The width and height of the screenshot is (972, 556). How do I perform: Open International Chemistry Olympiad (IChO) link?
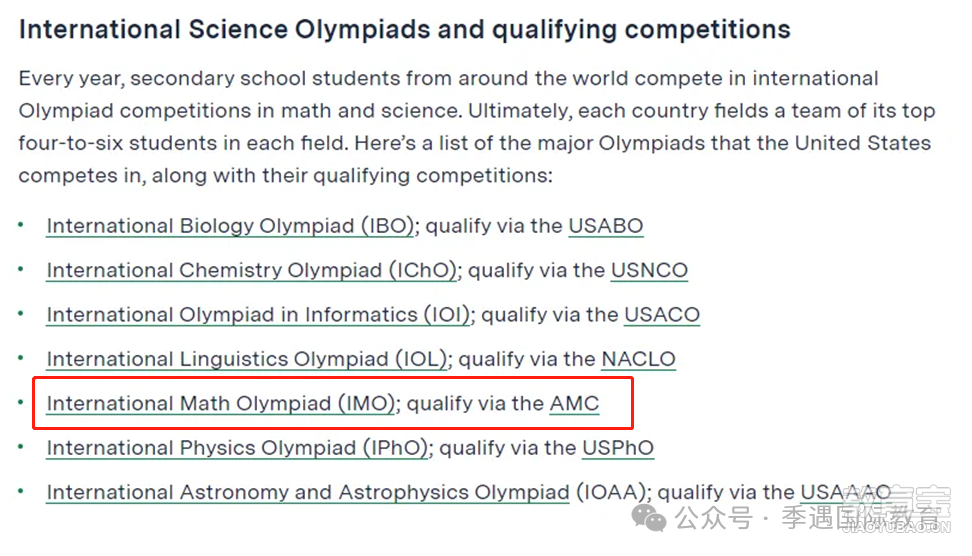pos(251,270)
